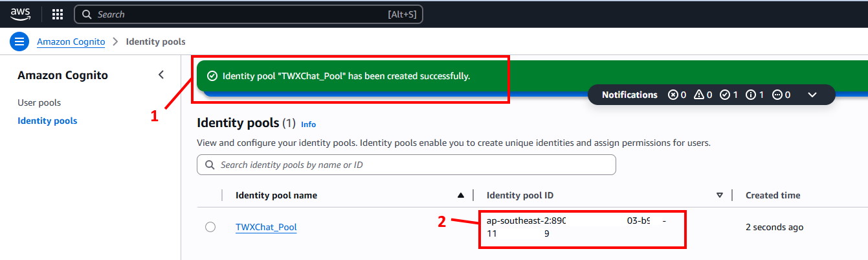Image resolution: width=868 pixels, height=260 pixels.
Task: Click the info count icon in Notifications
Action: point(751,95)
